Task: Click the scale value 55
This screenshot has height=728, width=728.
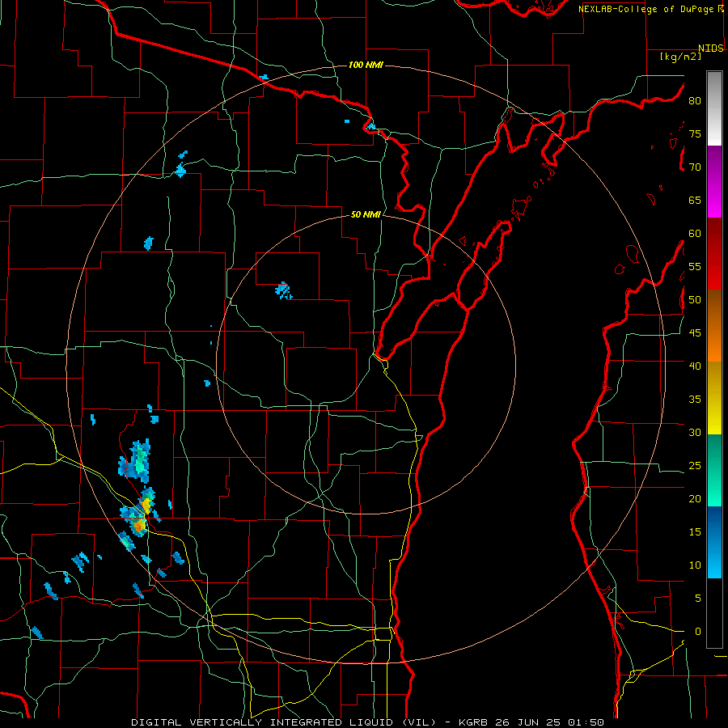Action: [695, 266]
